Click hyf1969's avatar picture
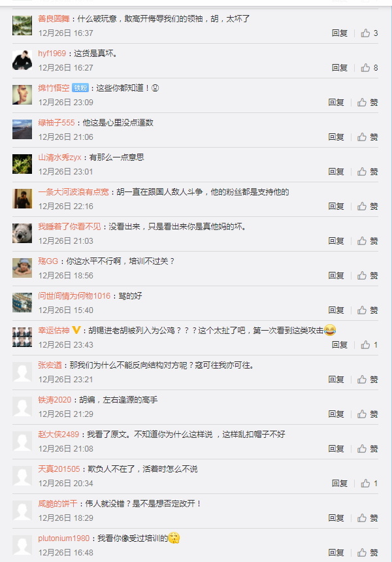 22,60
